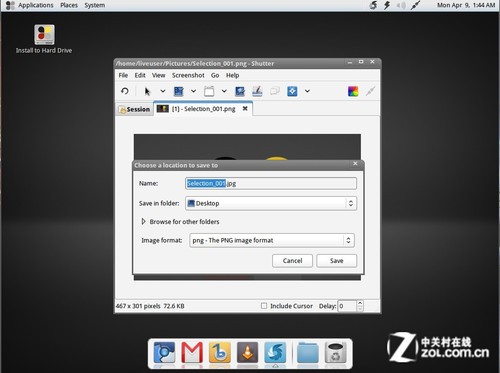The width and height of the screenshot is (500, 373).
Task: Capture a window screenshot icon
Action: coord(209,91)
